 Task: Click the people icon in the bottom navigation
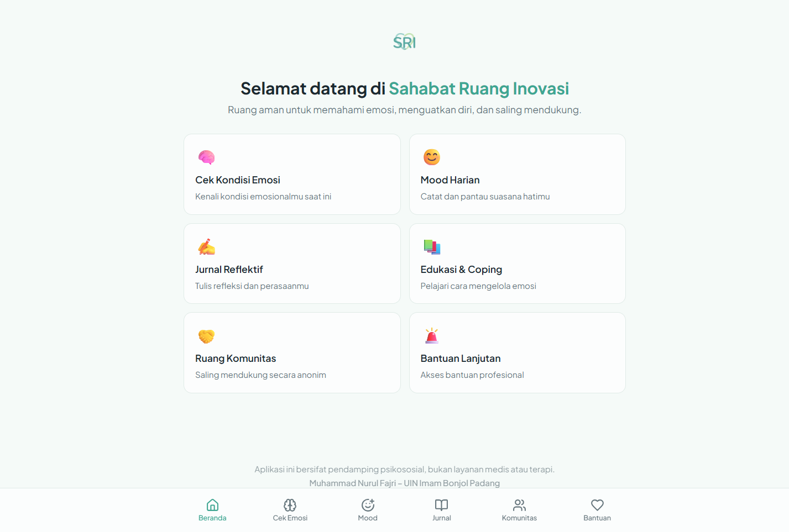point(519,505)
